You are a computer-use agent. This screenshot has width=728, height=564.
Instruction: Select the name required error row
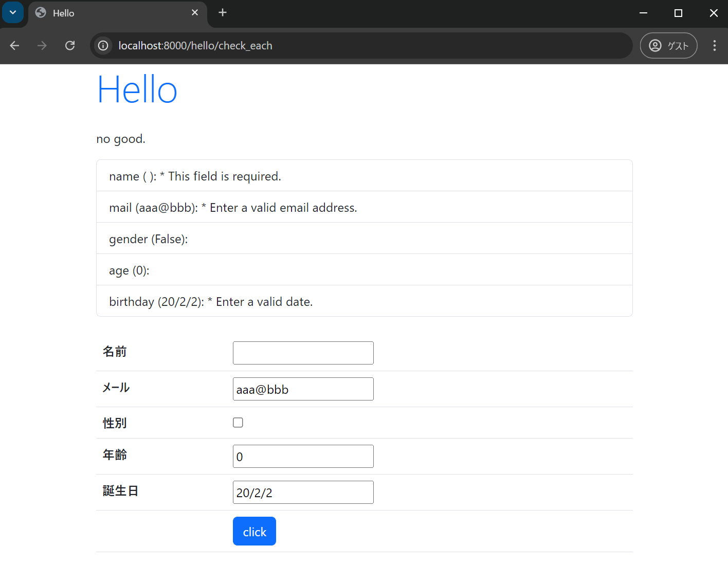pyautogui.click(x=364, y=175)
